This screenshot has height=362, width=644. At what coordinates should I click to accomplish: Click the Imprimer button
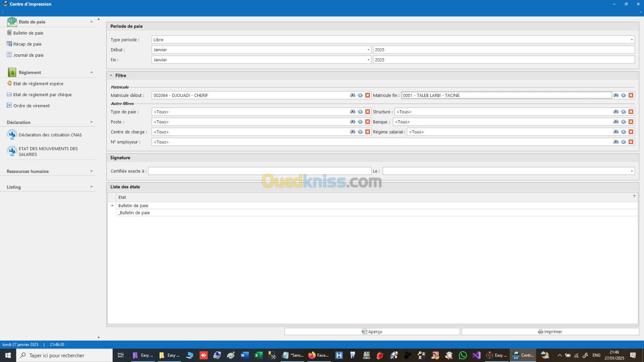click(550, 331)
